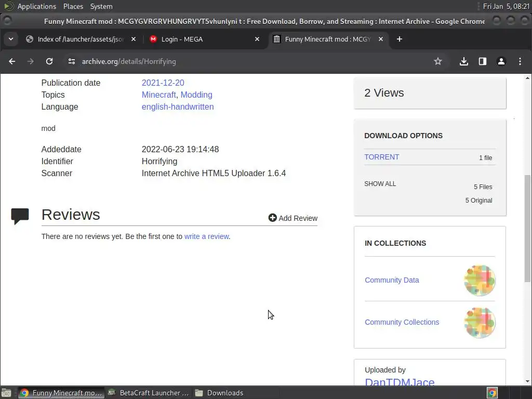
Task: Open the System menu
Action: [101, 6]
